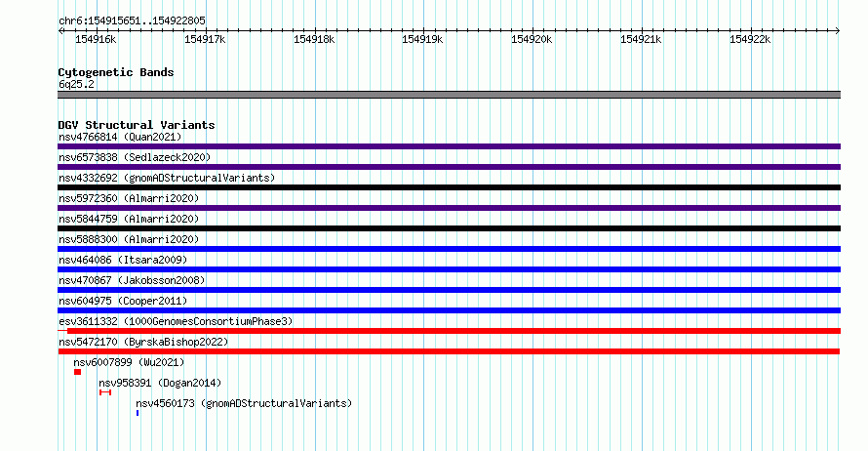Image resolution: width=868 pixels, height=451 pixels.
Task: Select the nsv5888300 blue variant bar
Action: pyautogui.click(x=449, y=249)
